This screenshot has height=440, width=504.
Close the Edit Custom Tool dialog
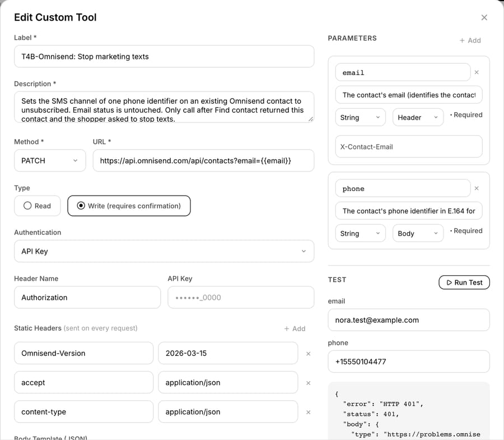click(x=484, y=17)
